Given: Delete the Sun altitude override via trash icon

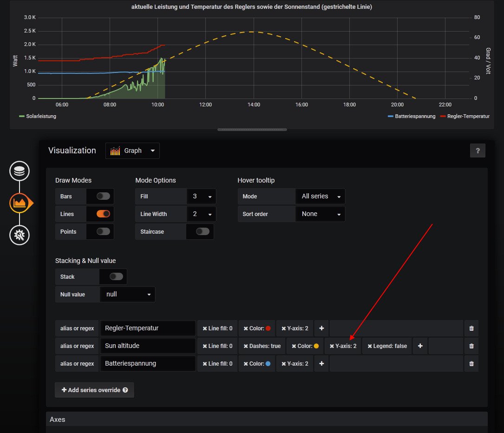Looking at the screenshot, I should (x=471, y=346).
